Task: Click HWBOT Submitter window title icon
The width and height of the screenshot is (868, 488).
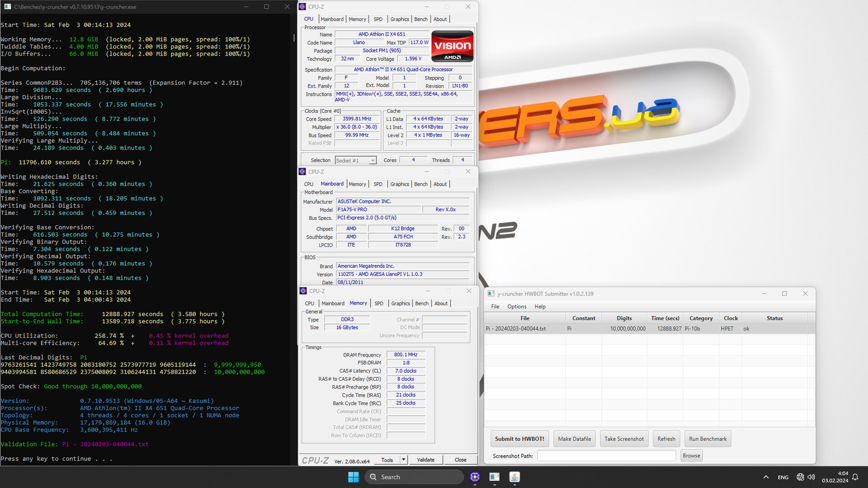Action: [491, 294]
